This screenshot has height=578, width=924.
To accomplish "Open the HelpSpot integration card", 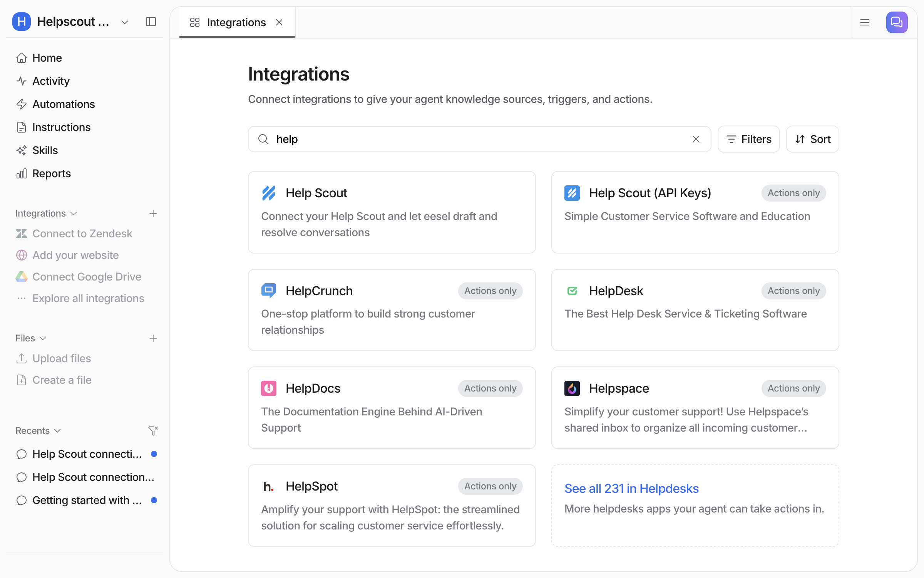I will [392, 506].
